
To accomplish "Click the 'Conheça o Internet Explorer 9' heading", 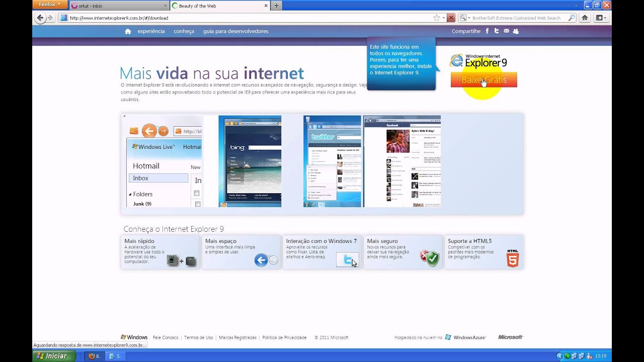I will point(174,229).
